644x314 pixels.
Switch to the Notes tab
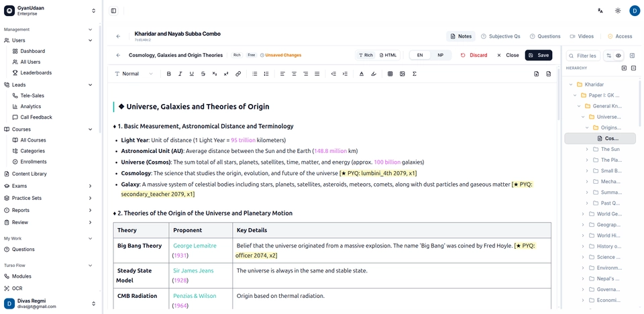(461, 36)
